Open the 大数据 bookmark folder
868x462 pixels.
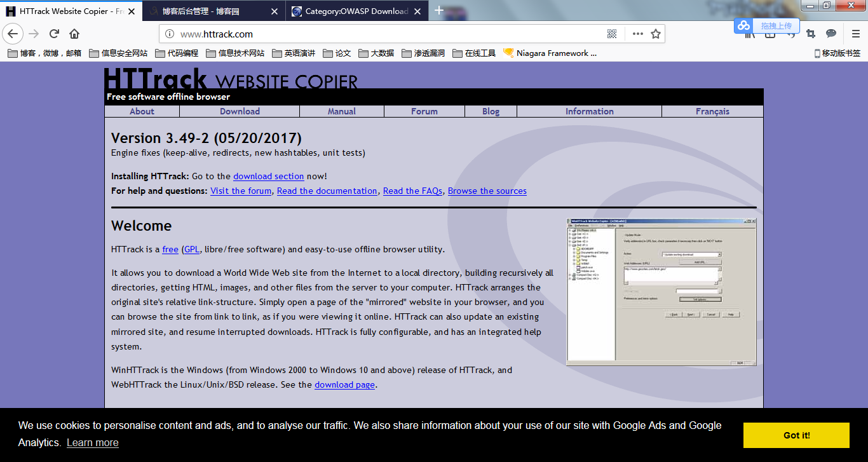pyautogui.click(x=376, y=53)
